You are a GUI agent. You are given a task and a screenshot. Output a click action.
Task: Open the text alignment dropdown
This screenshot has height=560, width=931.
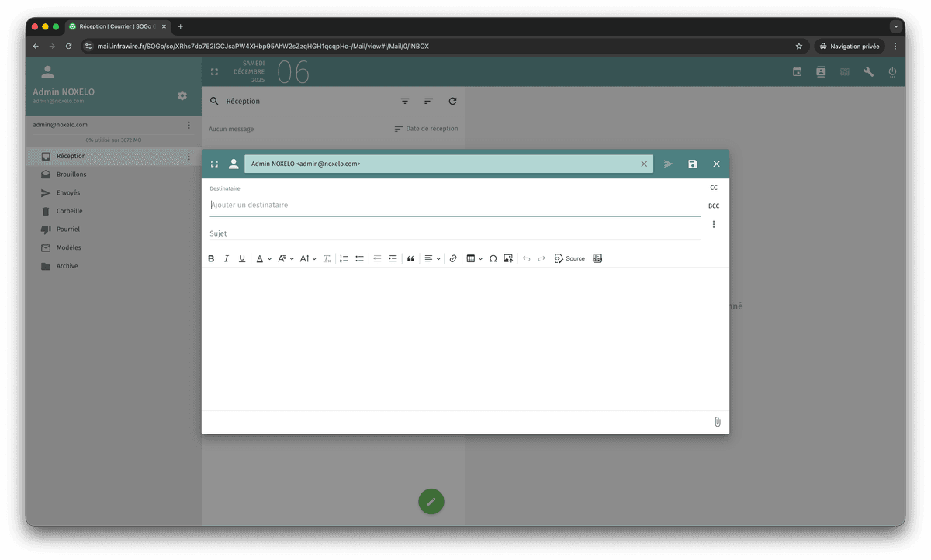[431, 258]
